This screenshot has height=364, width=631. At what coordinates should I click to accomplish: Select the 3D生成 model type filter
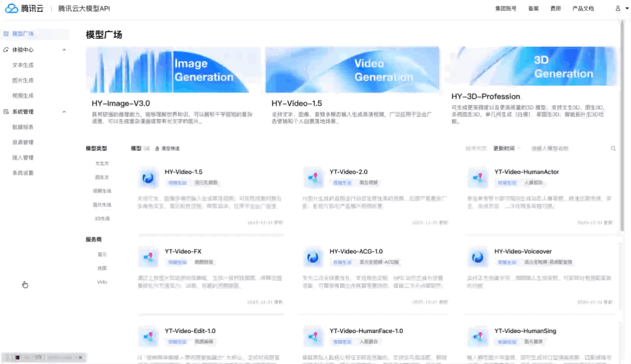[102, 218]
